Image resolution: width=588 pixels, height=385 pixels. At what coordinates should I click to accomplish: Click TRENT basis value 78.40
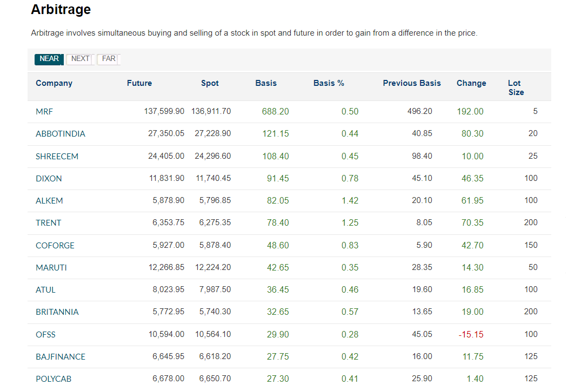point(278,223)
